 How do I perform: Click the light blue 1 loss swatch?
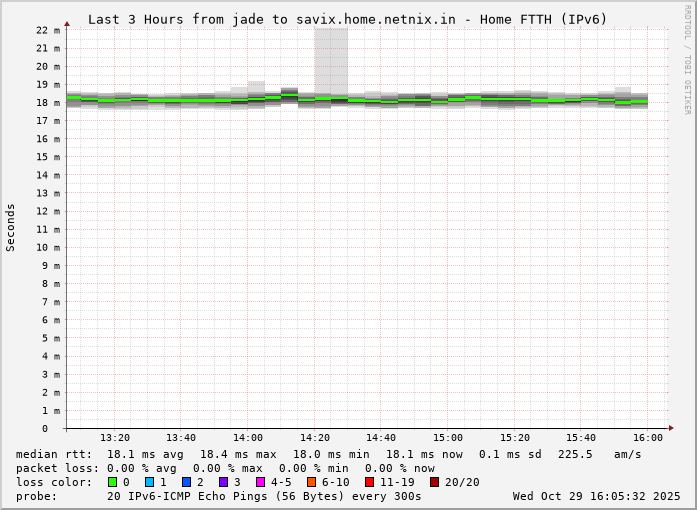click(x=150, y=482)
